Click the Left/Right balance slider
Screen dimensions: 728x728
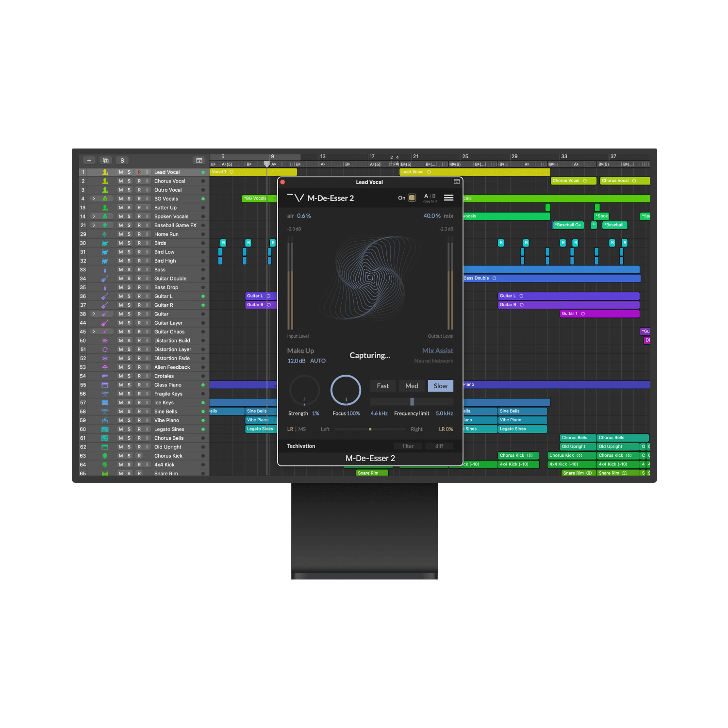click(x=370, y=429)
